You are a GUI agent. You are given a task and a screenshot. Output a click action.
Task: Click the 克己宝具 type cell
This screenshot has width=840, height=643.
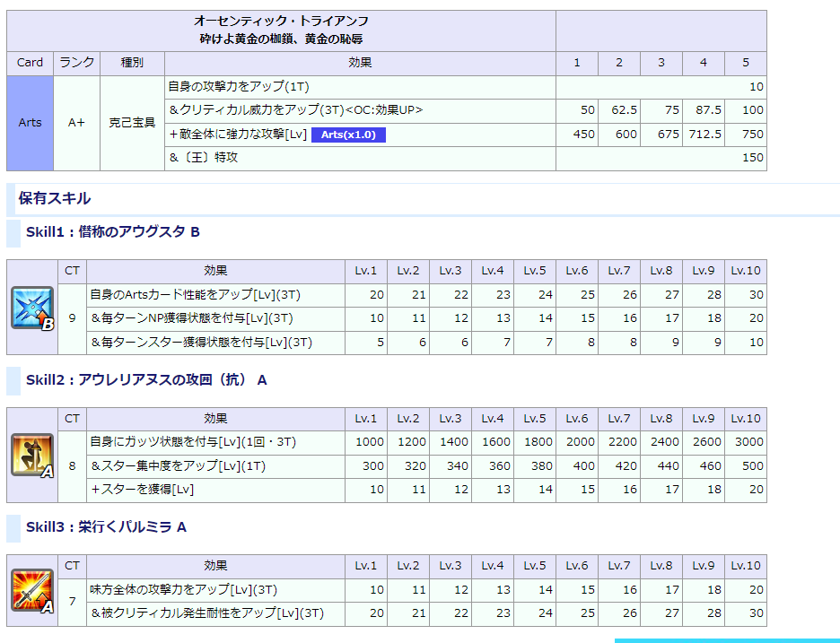pos(132,123)
